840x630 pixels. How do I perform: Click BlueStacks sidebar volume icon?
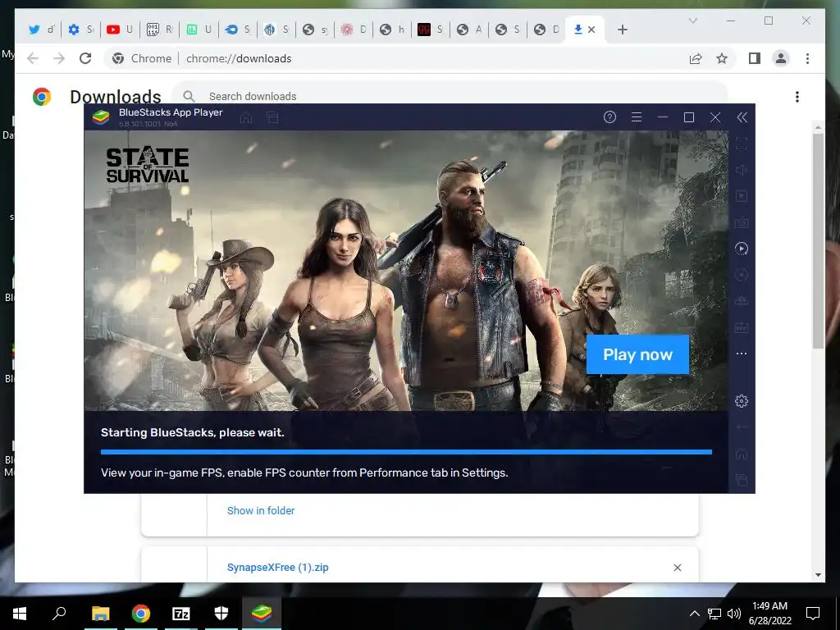(x=742, y=170)
